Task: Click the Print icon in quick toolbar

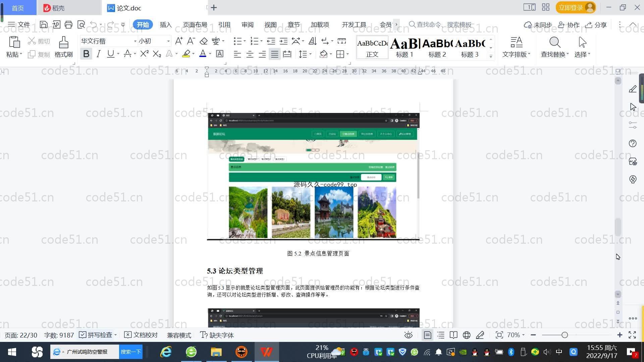Action: click(x=68, y=24)
